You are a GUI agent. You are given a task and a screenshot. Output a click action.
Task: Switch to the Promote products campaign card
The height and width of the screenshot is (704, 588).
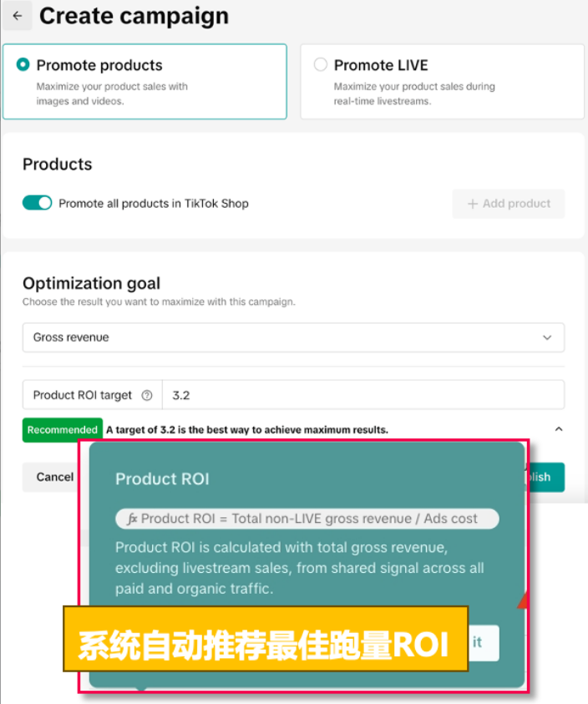[144, 81]
